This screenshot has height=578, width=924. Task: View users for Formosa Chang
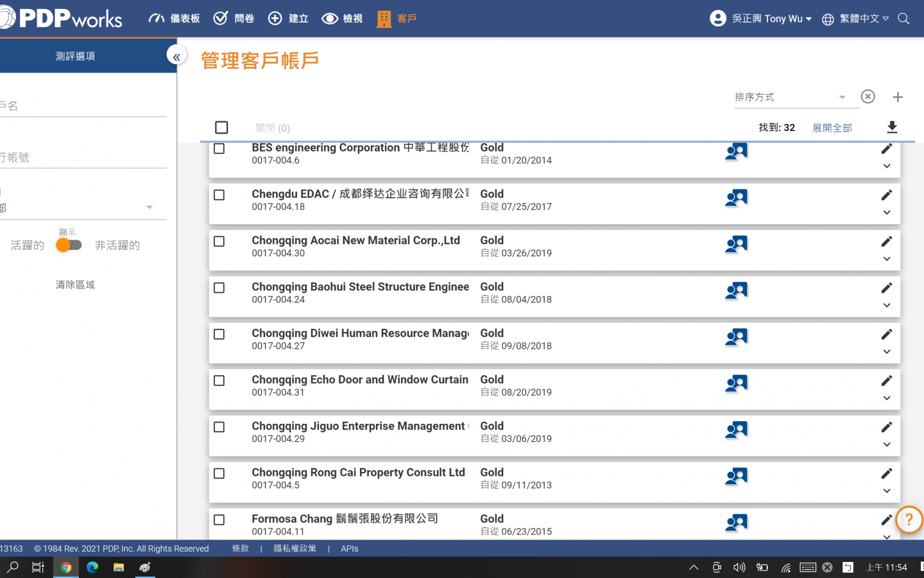(x=736, y=523)
